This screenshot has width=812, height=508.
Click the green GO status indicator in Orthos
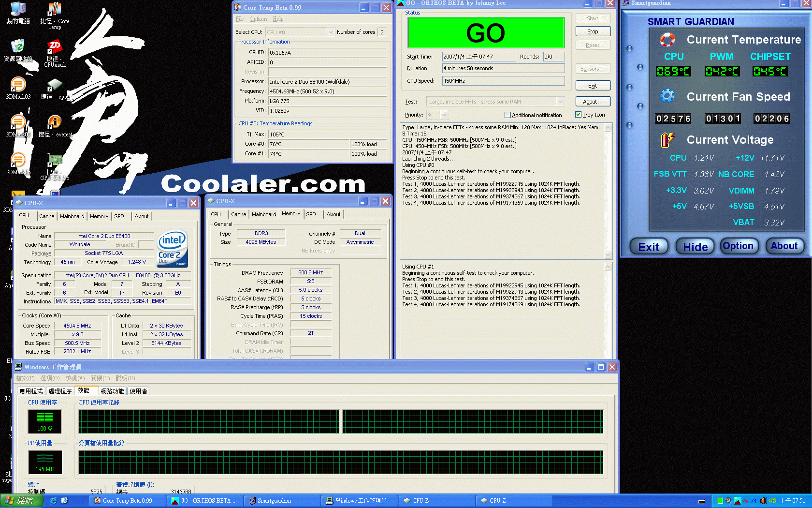tap(486, 33)
